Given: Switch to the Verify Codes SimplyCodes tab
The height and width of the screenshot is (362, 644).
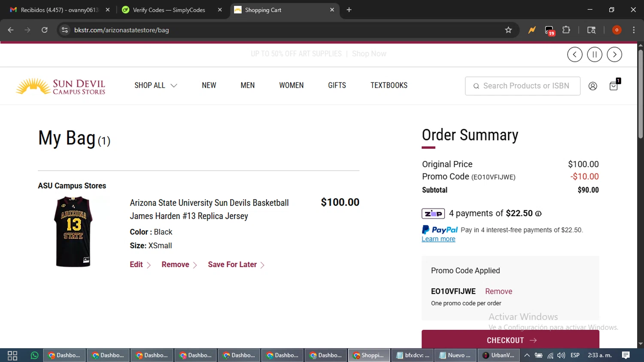Looking at the screenshot, I should click(x=169, y=10).
